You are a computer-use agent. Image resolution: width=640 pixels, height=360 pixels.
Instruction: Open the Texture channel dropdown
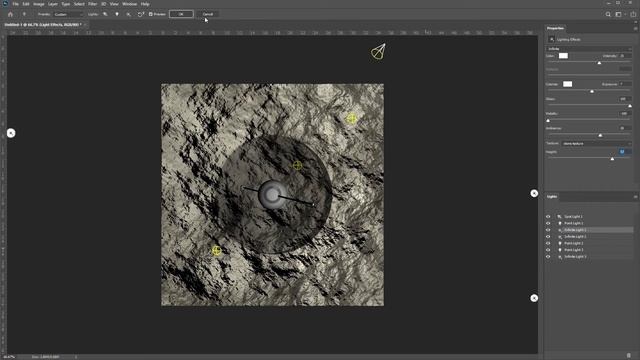click(596, 144)
